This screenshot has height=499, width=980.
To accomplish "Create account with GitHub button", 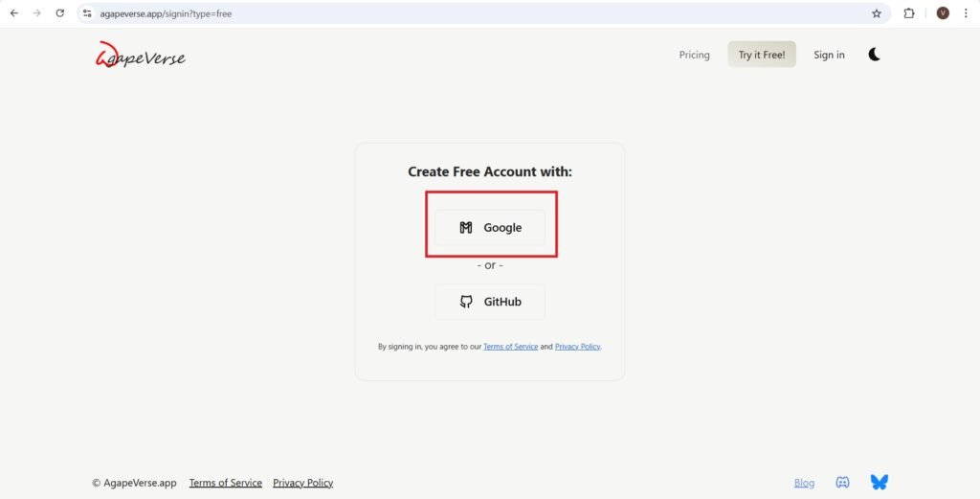I will [x=490, y=302].
